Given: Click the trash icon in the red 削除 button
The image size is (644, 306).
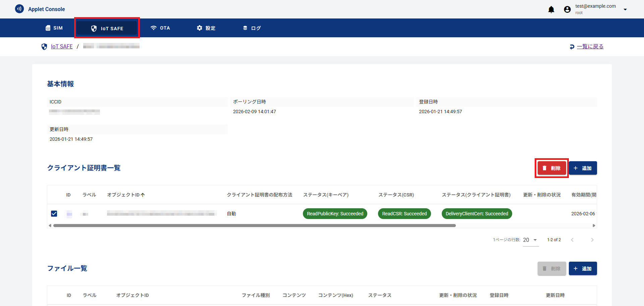Looking at the screenshot, I should [x=545, y=168].
